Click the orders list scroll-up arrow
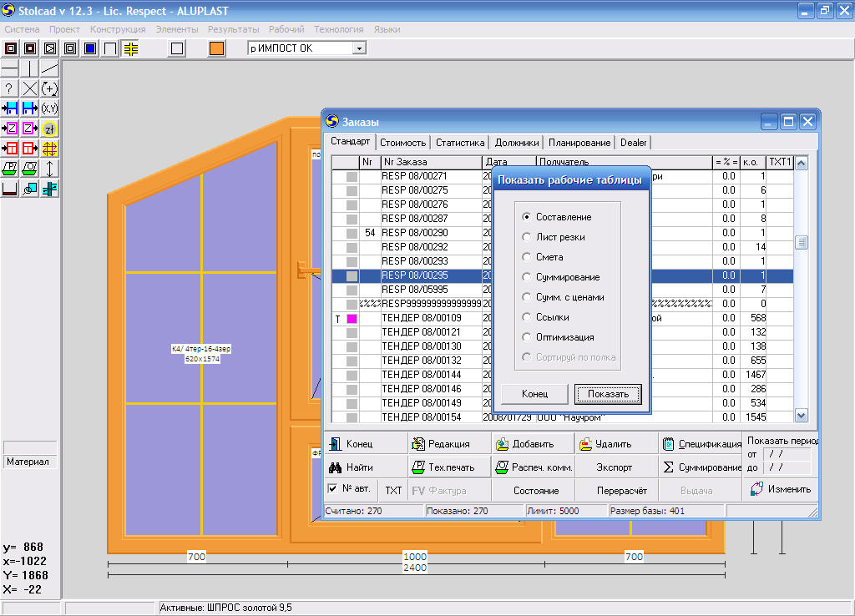Image resolution: width=855 pixels, height=616 pixels. click(x=801, y=163)
